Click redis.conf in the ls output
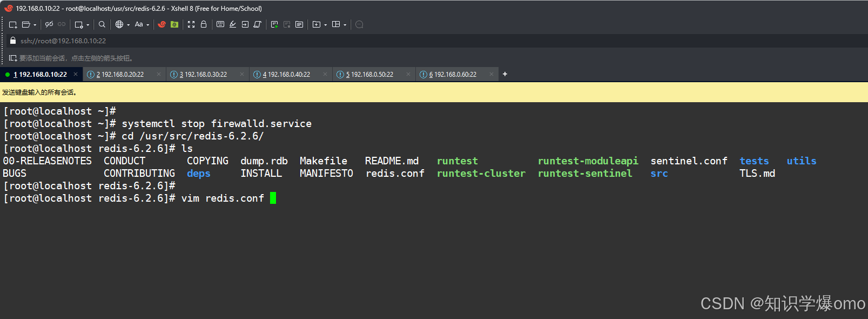This screenshot has width=868, height=319. [395, 174]
